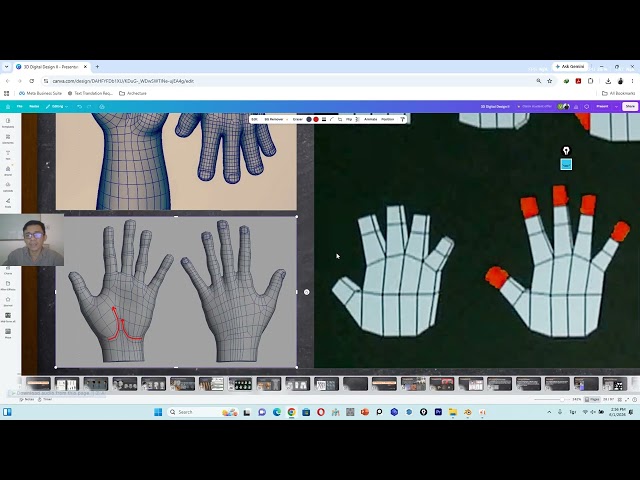Click the redo arrow in Canva header
The height and width of the screenshot is (480, 640).
(x=89, y=107)
